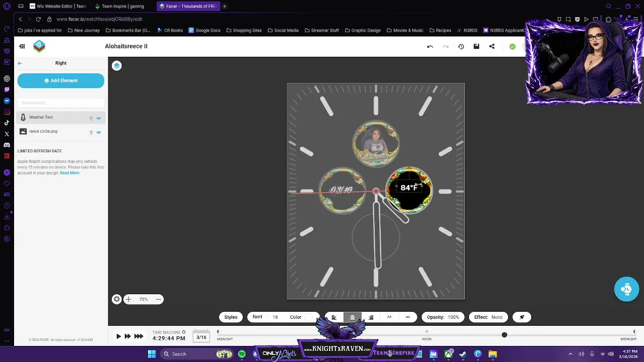Open canvas settings gear
The image size is (644, 362).
tap(117, 299)
